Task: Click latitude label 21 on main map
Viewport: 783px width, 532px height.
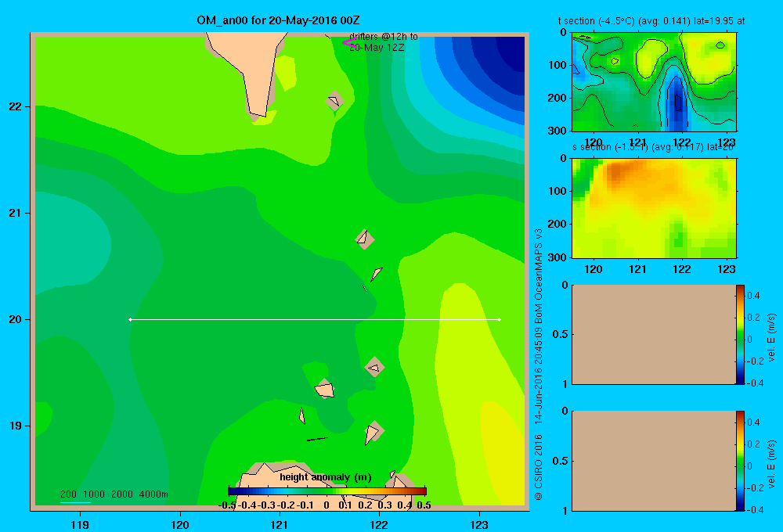Action: pos(16,213)
